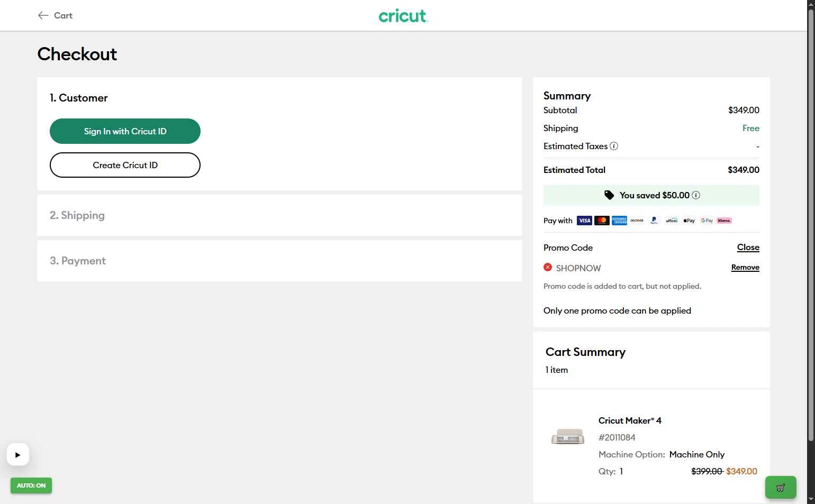Viewport: 815px width, 504px height.
Task: Click Create Cricut ID button
Action: (x=125, y=165)
